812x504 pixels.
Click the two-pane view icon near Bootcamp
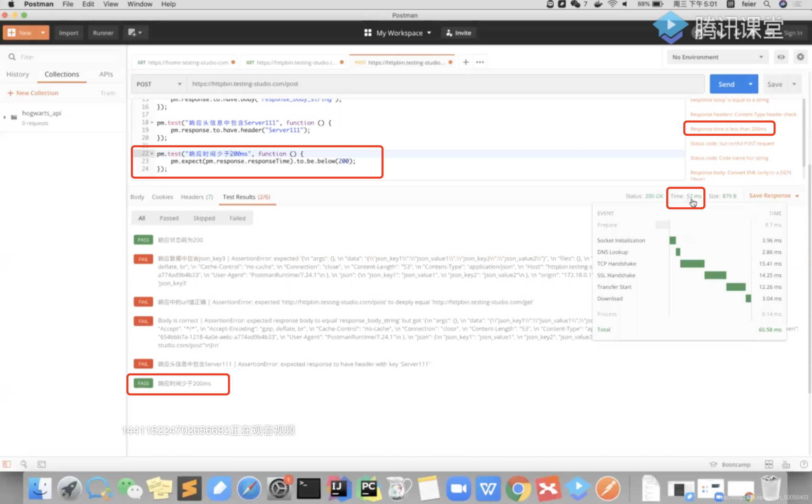(769, 464)
